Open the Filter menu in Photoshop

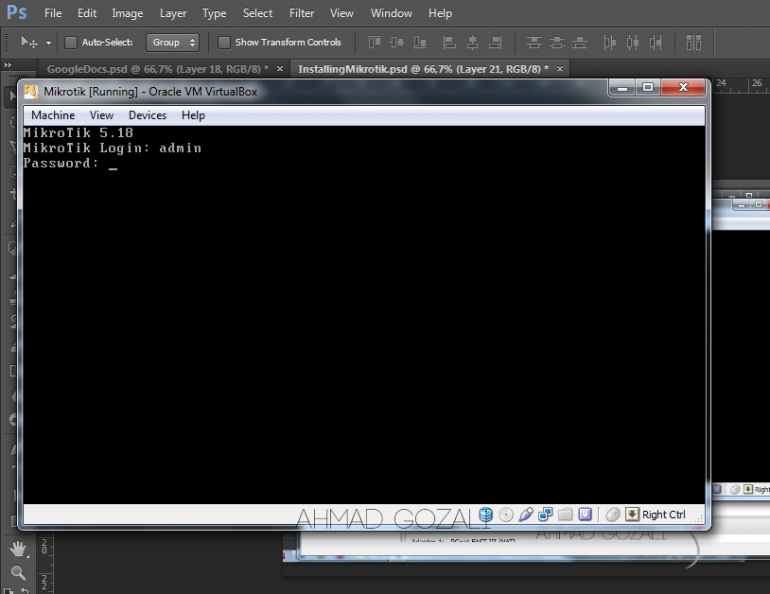[302, 13]
